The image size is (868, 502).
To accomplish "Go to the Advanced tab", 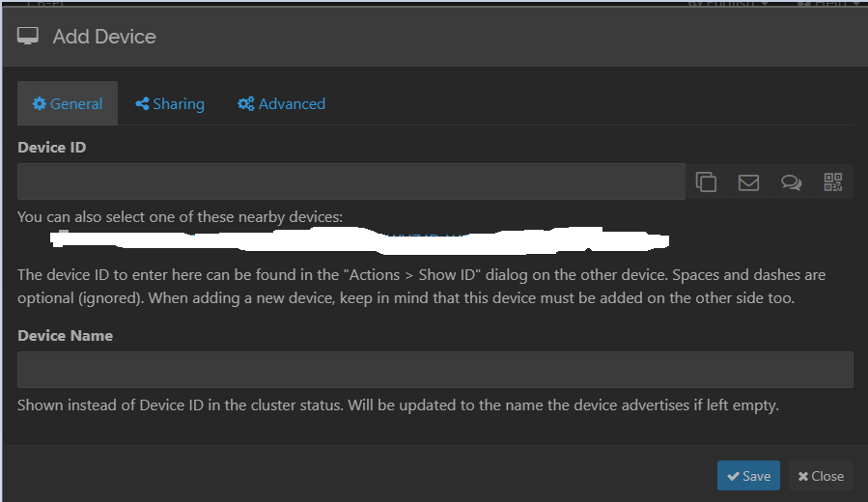I will point(281,103).
